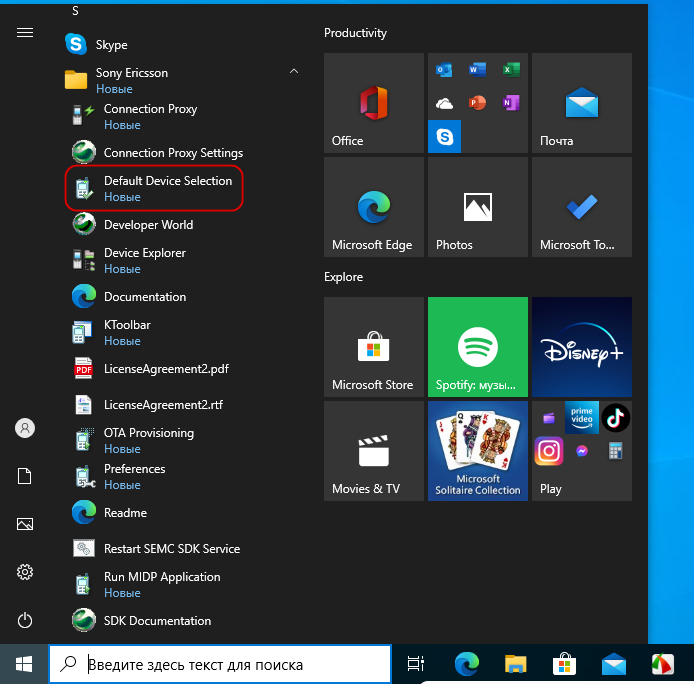The width and height of the screenshot is (694, 684).
Task: Open the Microsoft Store tile
Action: [x=374, y=347]
